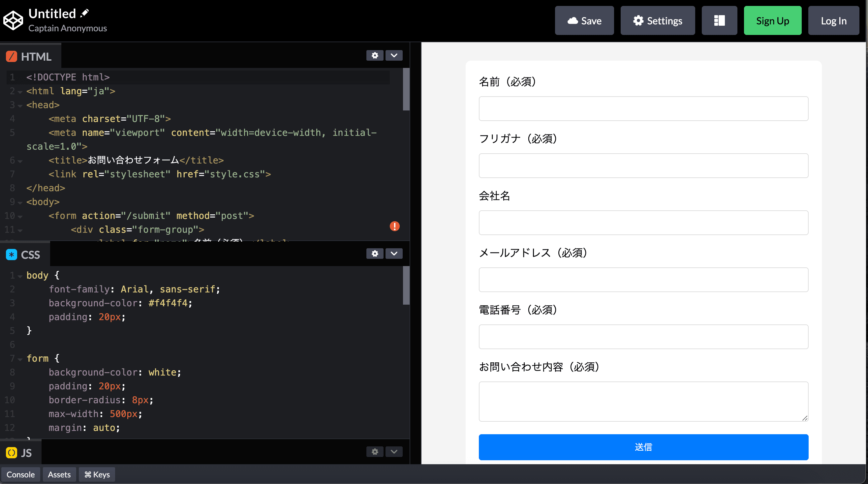Expand the CSS panel dropdown chevron
Screen dimensions: 868x484
point(394,253)
